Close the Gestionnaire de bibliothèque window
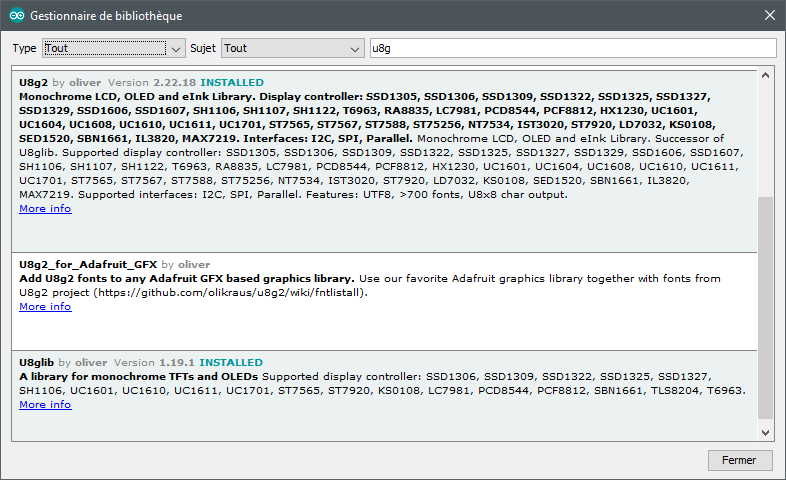 (x=770, y=16)
